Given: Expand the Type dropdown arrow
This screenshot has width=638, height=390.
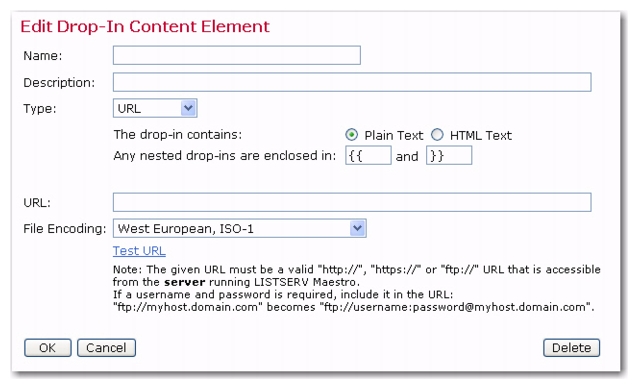Looking at the screenshot, I should click(188, 108).
